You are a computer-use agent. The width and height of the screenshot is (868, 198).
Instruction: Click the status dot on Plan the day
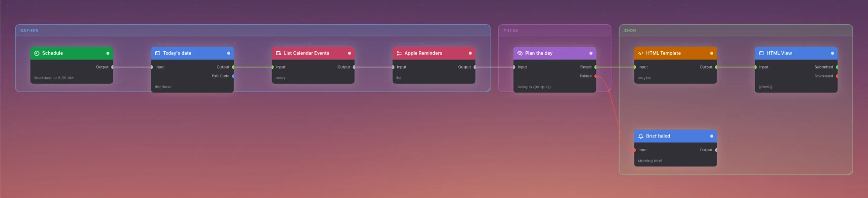coord(591,53)
